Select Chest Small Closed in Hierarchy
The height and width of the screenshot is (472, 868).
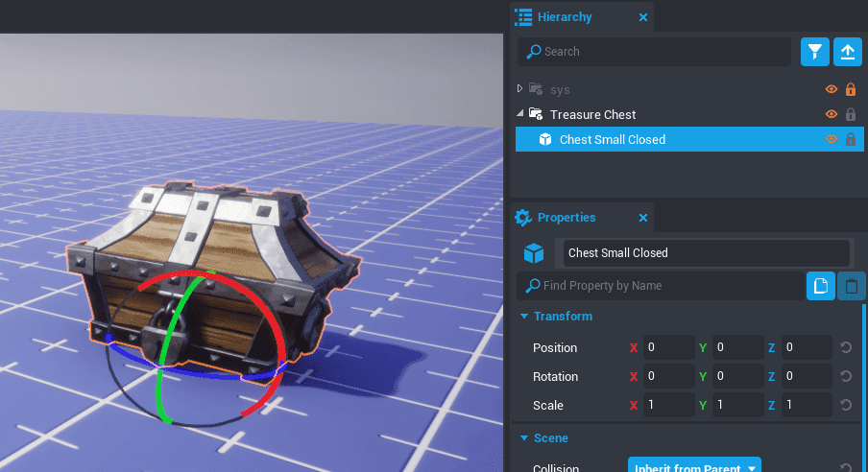coord(613,140)
